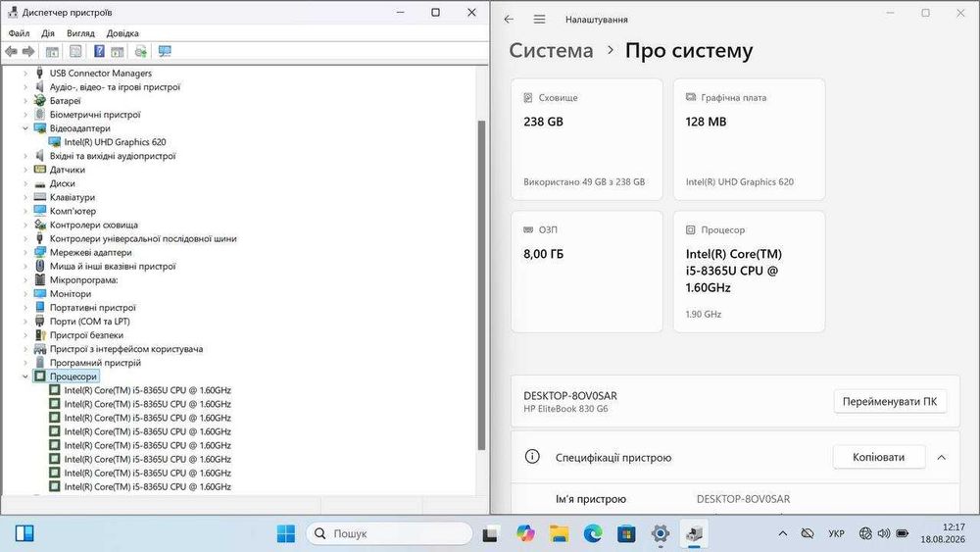Click Система breadcrumb link

point(551,50)
